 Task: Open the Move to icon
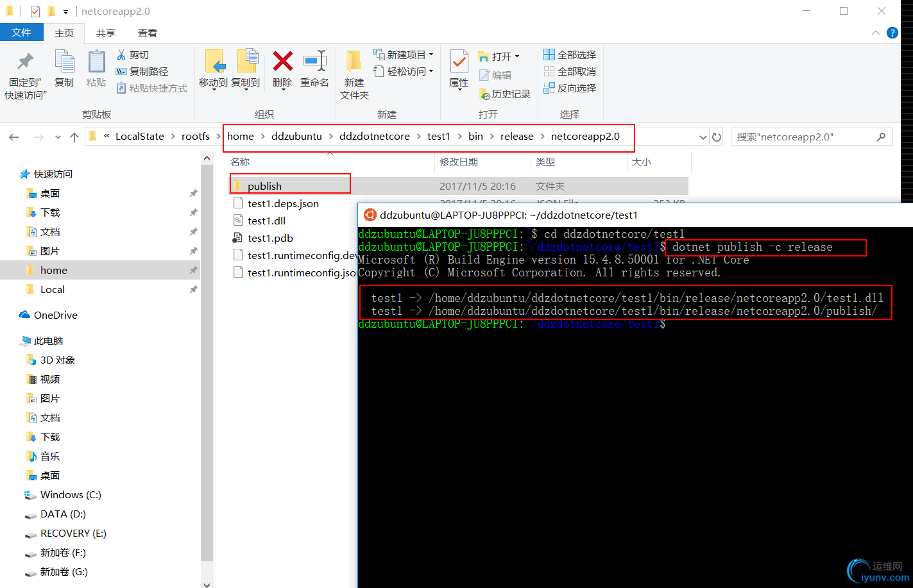(x=214, y=62)
